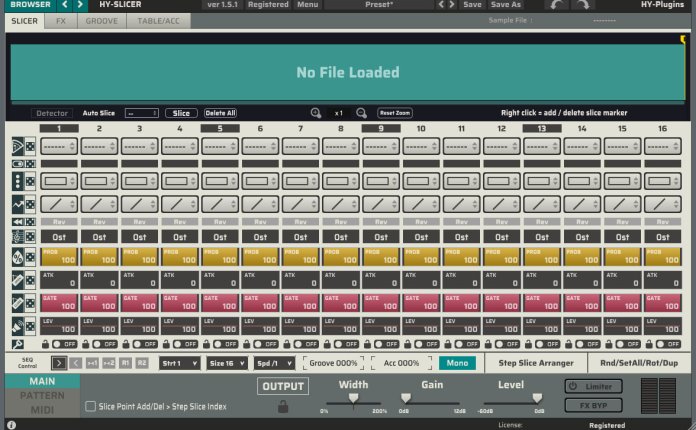Toggle Rev on step 12
696x430 pixels.
[502, 222]
